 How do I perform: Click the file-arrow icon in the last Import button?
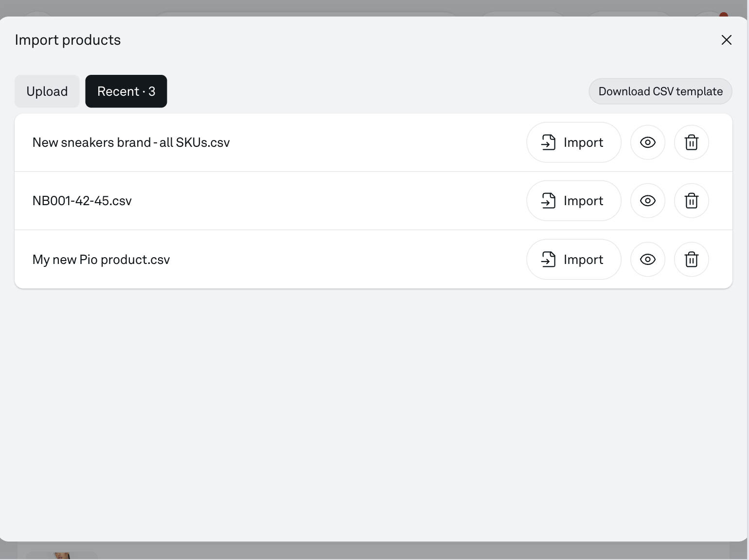click(x=548, y=260)
